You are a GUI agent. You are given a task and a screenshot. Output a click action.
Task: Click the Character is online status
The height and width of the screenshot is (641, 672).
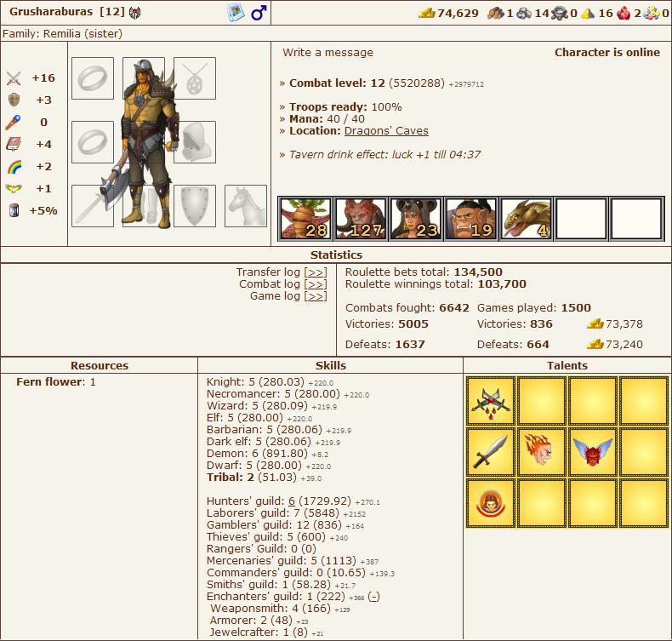coord(607,52)
